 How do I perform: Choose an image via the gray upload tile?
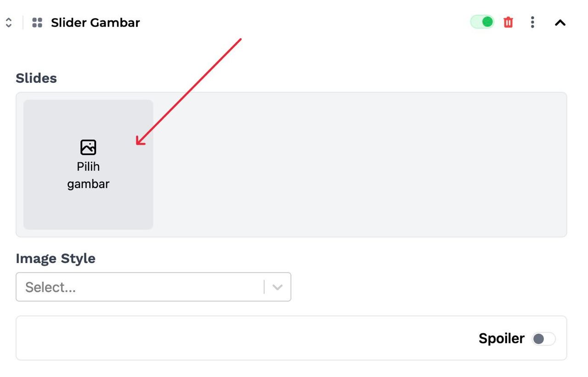[88, 165]
